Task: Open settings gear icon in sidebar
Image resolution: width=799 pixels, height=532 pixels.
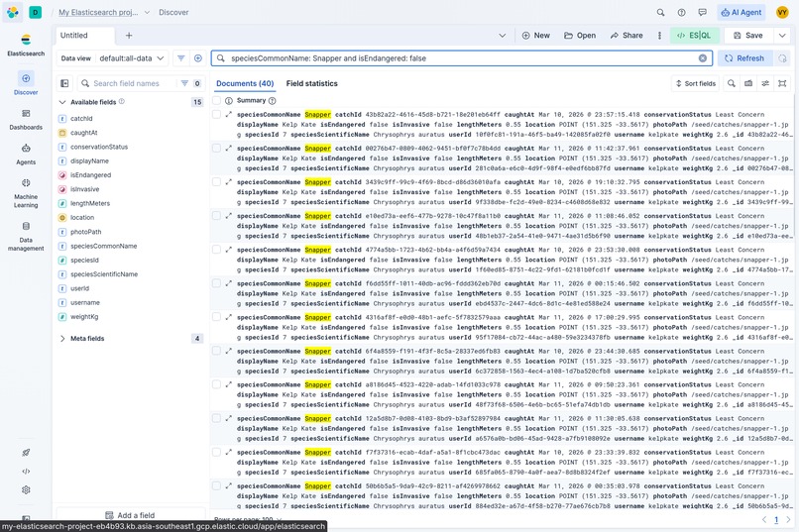Action: point(26,489)
